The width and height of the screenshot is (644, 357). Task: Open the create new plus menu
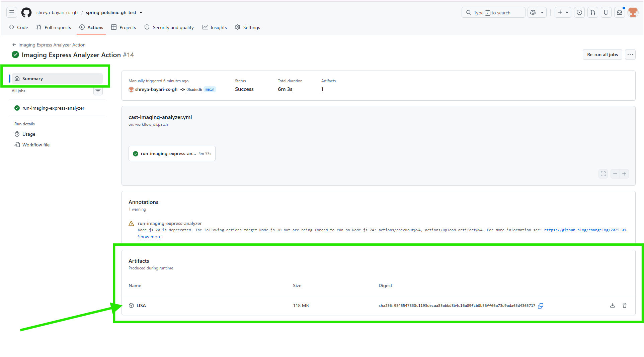pyautogui.click(x=563, y=13)
